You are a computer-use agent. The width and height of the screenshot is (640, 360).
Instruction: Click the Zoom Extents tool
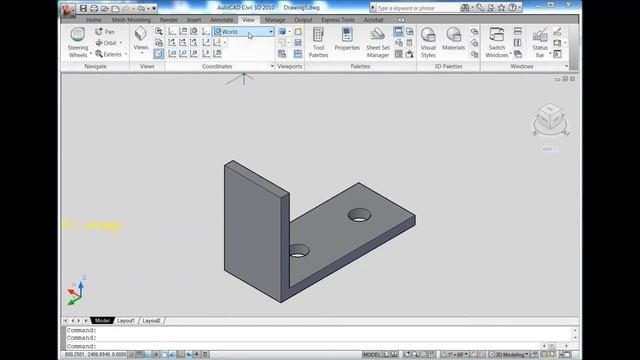click(109, 54)
